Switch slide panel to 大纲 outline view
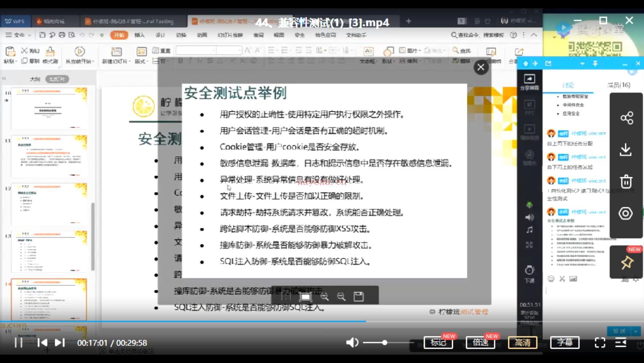The image size is (644, 363). (35, 79)
